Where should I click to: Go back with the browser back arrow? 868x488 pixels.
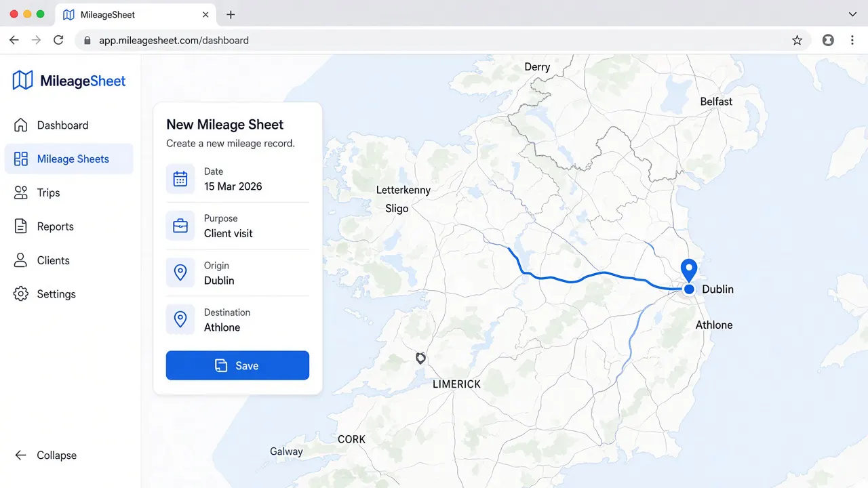(14, 40)
